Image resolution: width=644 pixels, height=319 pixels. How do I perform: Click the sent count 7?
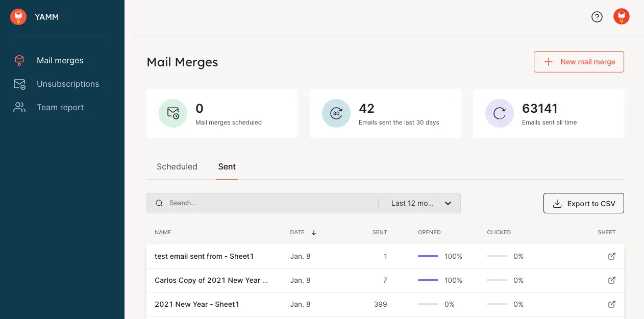pos(385,280)
